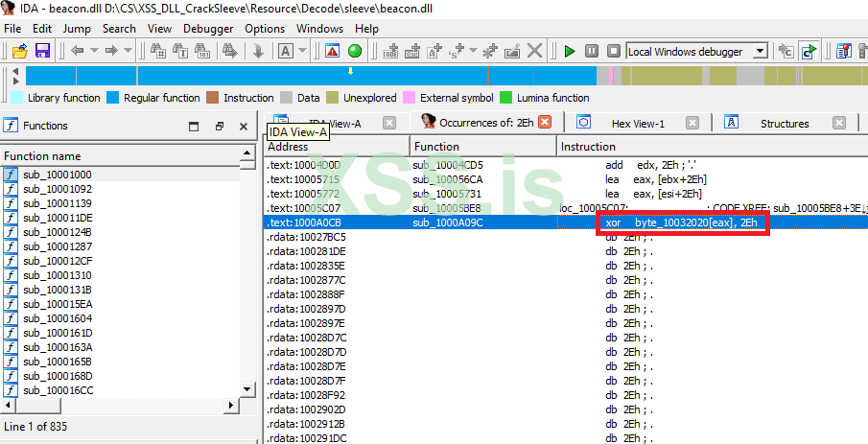Click the boxed letter A toolbar icon

pos(285,52)
